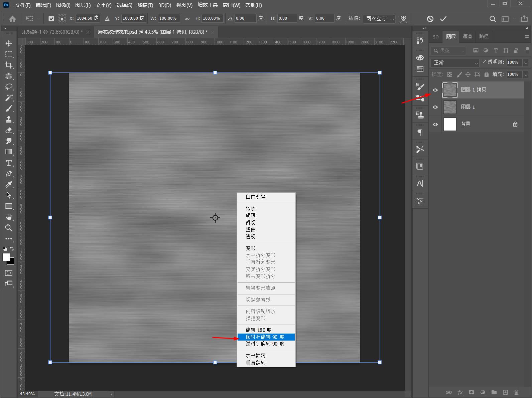Image resolution: width=532 pixels, height=398 pixels.
Task: Toggle lock position icon
Action: coord(468,74)
